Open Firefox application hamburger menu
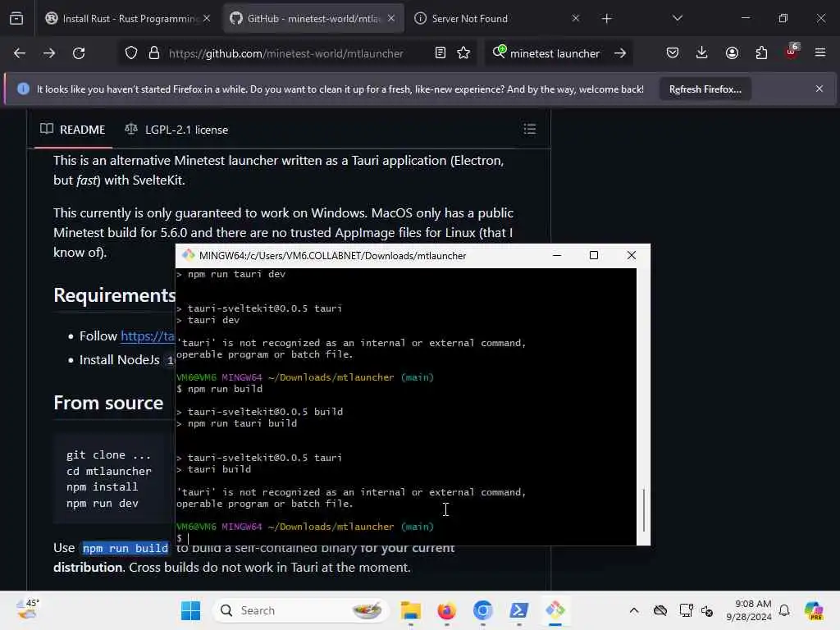840x630 pixels. click(x=820, y=53)
